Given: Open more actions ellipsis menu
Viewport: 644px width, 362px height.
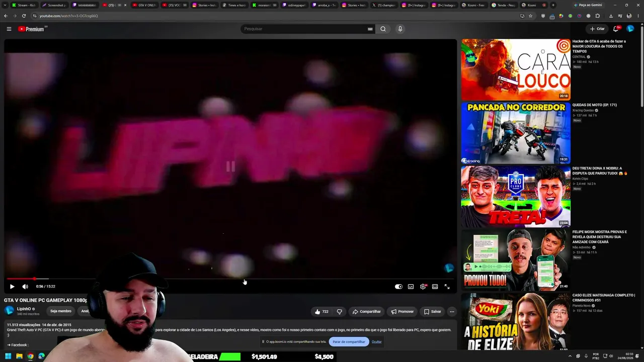Looking at the screenshot, I should (x=452, y=312).
